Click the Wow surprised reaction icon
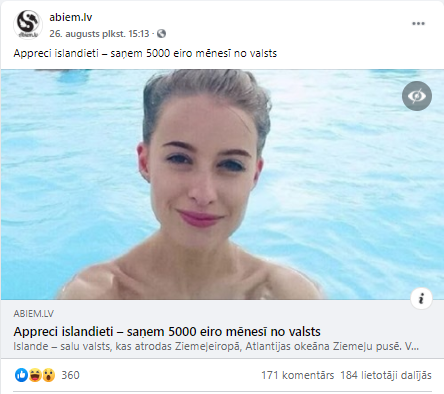 49,375
